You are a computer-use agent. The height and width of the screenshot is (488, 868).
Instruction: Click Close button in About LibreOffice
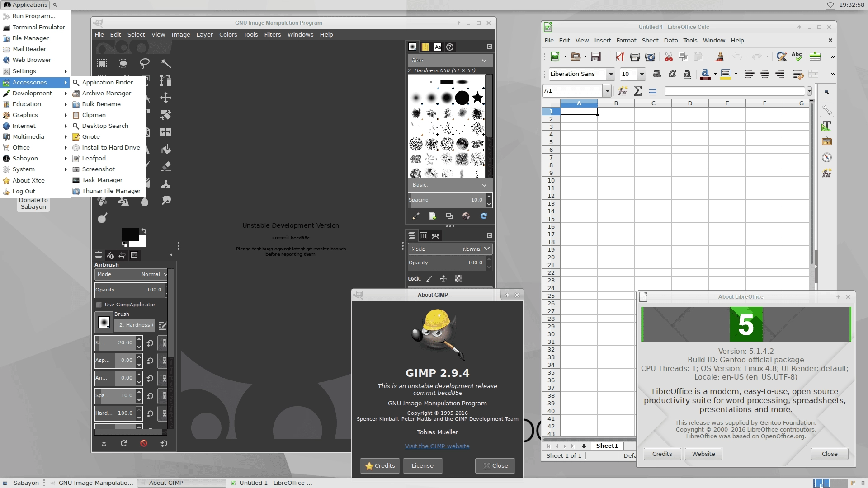coord(830,454)
